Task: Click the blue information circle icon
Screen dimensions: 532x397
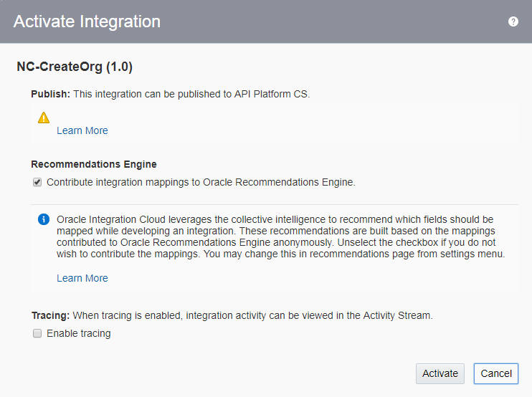Action: [x=44, y=219]
